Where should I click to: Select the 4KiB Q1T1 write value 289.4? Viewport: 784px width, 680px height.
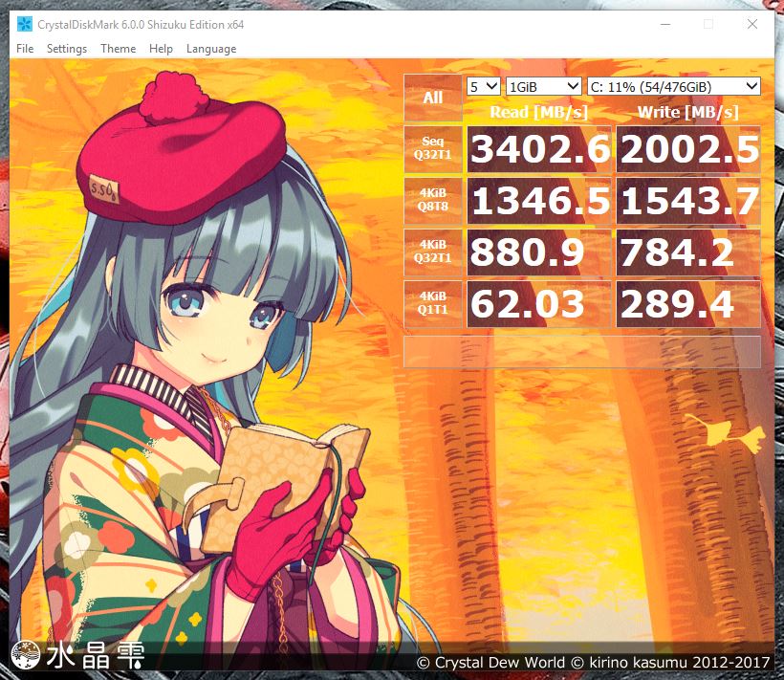(688, 303)
